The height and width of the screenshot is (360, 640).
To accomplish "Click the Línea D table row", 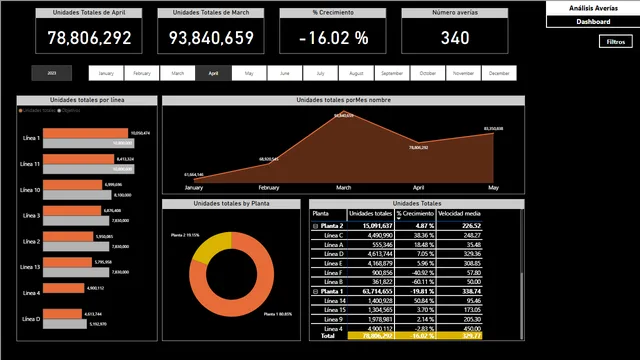I will click(x=396, y=254).
